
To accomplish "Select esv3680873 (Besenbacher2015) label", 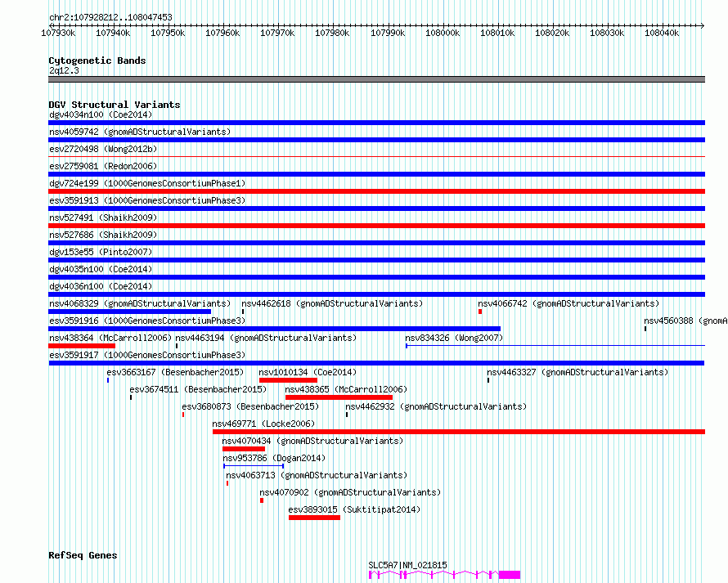I will pyautogui.click(x=250, y=406).
